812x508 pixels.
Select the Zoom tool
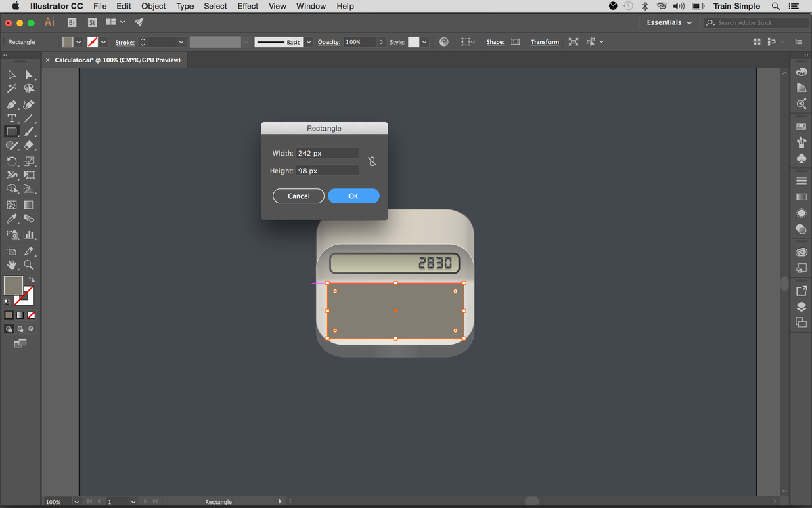pyautogui.click(x=28, y=264)
